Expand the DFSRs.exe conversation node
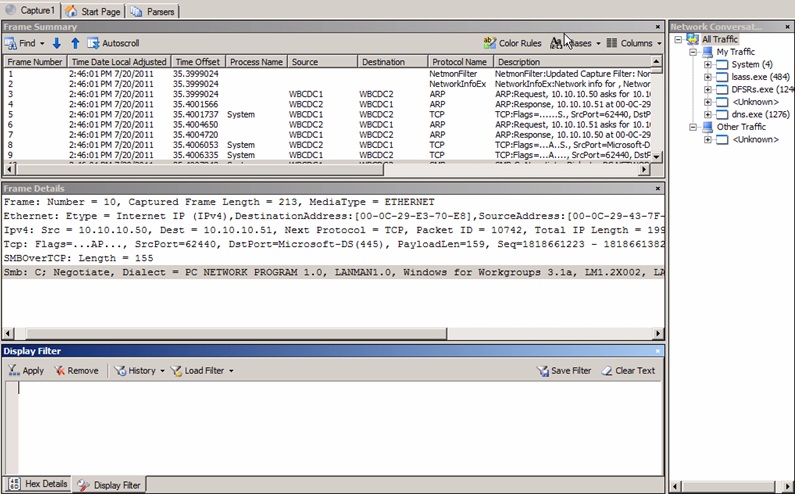Screen dimensions: 795x494 click(x=708, y=90)
